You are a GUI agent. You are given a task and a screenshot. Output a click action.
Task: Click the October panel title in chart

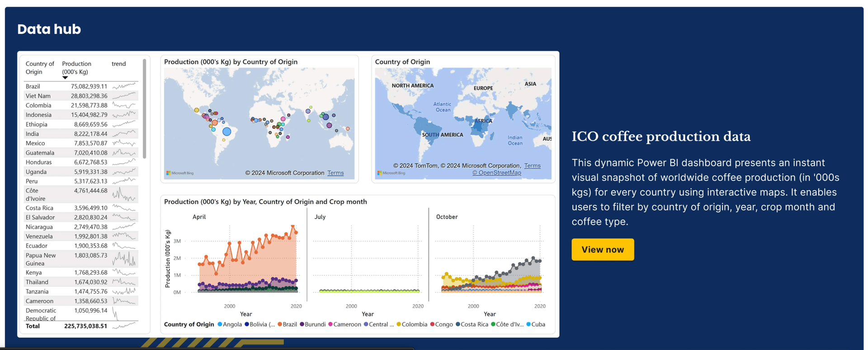[447, 217]
